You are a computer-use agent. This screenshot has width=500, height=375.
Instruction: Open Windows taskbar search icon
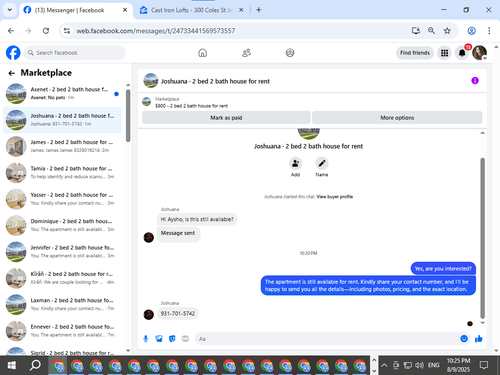[x=35, y=365]
